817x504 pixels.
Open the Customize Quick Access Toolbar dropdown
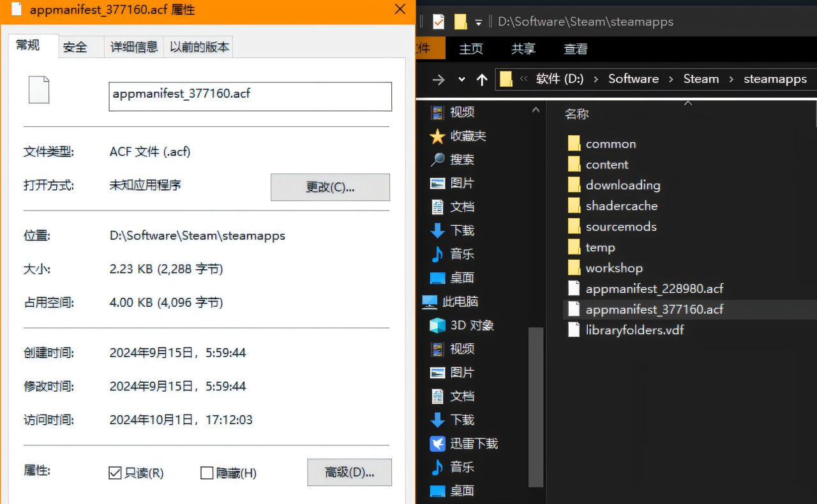point(479,23)
